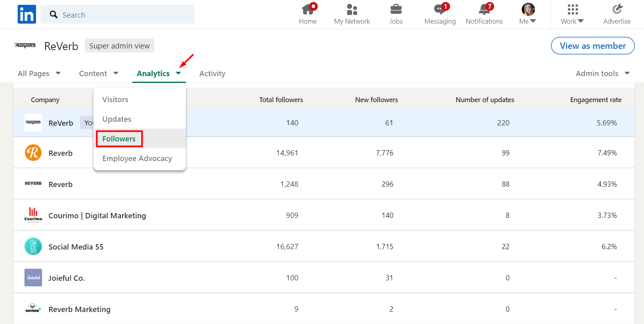Select Updates from Analytics menu
The width and height of the screenshot is (644, 324).
[139, 119]
